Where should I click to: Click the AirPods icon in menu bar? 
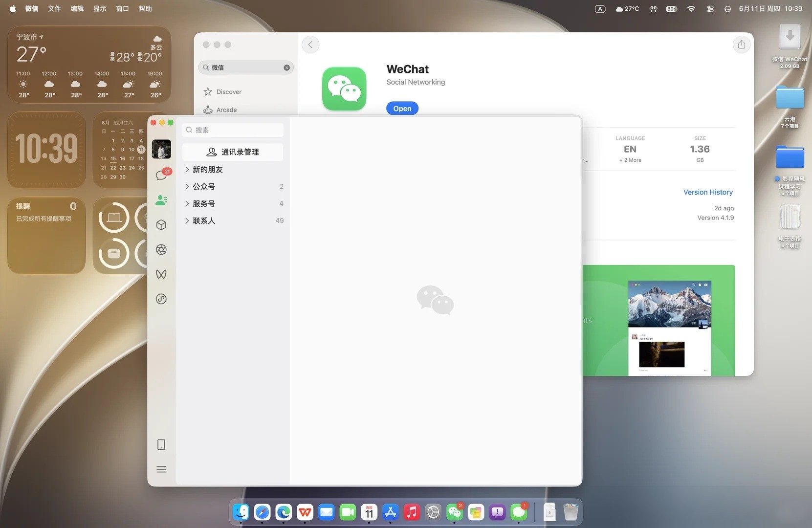click(653, 9)
